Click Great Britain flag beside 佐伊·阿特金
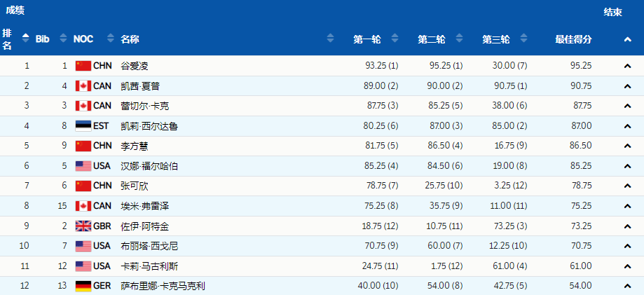The height and width of the screenshot is (295, 644). pos(83,226)
